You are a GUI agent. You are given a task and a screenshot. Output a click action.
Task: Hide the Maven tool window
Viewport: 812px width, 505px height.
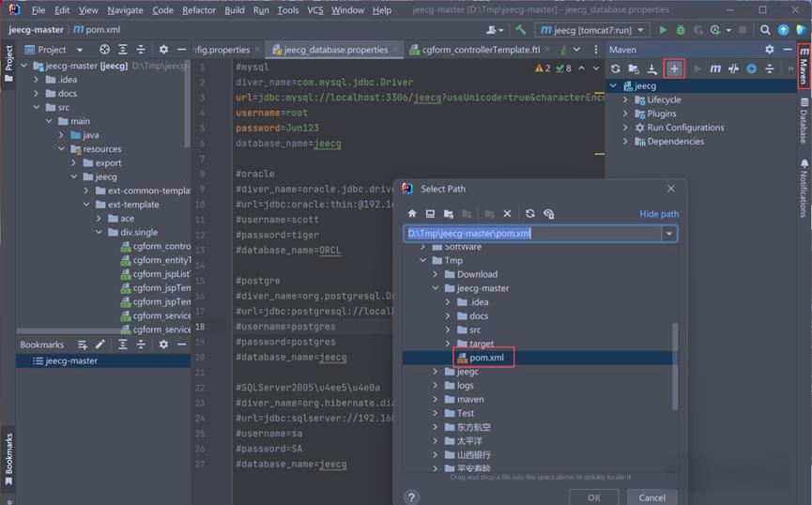788,49
